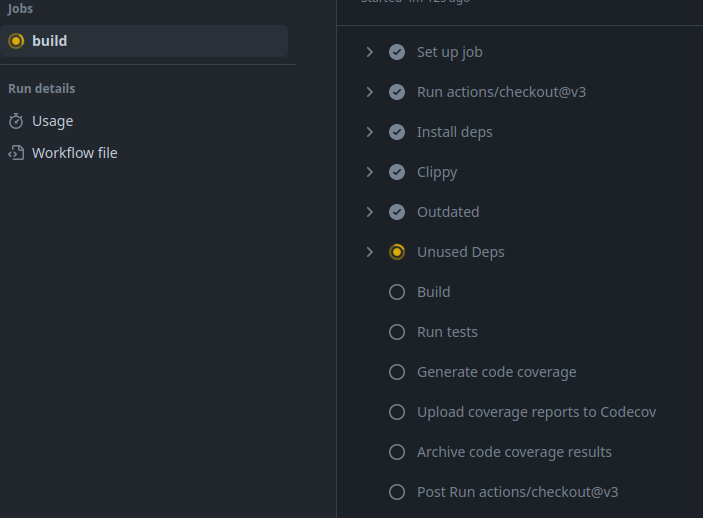Expand the Clippy step chevron
Image resolution: width=703 pixels, height=518 pixels.
(369, 172)
